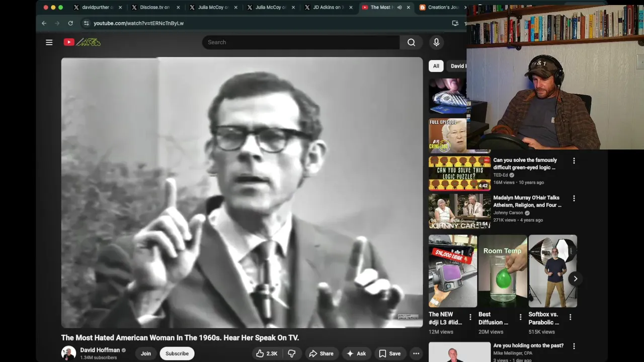Click the search magnifier button
Screen dimensions: 644x362
(411, 42)
